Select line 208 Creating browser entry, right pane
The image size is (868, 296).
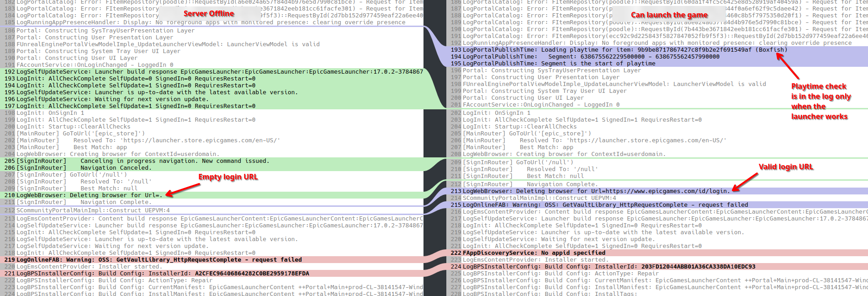(564, 154)
